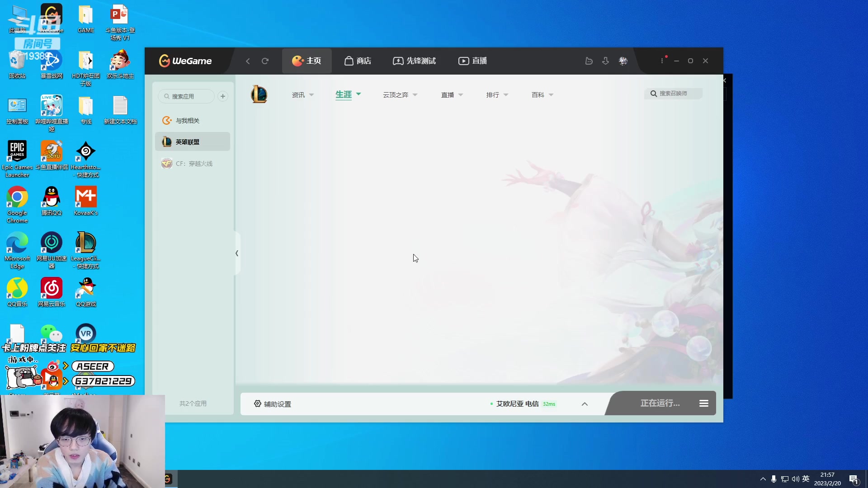Open the 先锋测试 section
This screenshot has height=488, width=868.
click(x=414, y=61)
